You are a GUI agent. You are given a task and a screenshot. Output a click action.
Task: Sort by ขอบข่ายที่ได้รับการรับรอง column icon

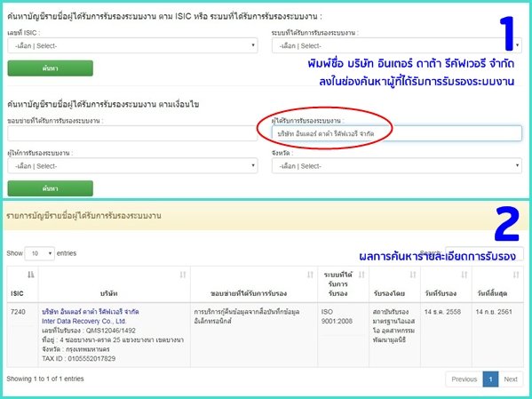point(310,275)
